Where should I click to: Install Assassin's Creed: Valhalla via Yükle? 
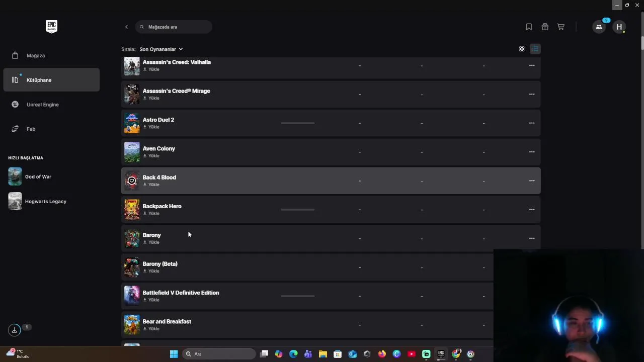tap(151, 69)
